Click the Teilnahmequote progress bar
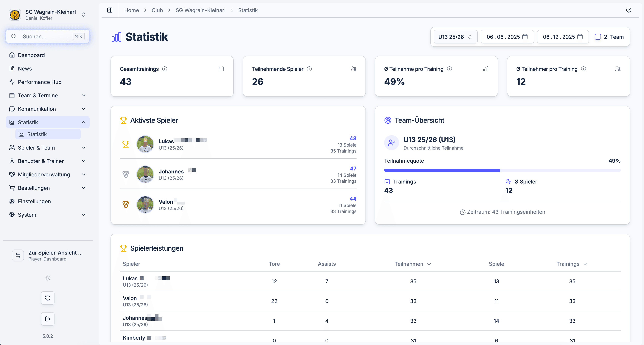644x345 pixels. coord(502,170)
